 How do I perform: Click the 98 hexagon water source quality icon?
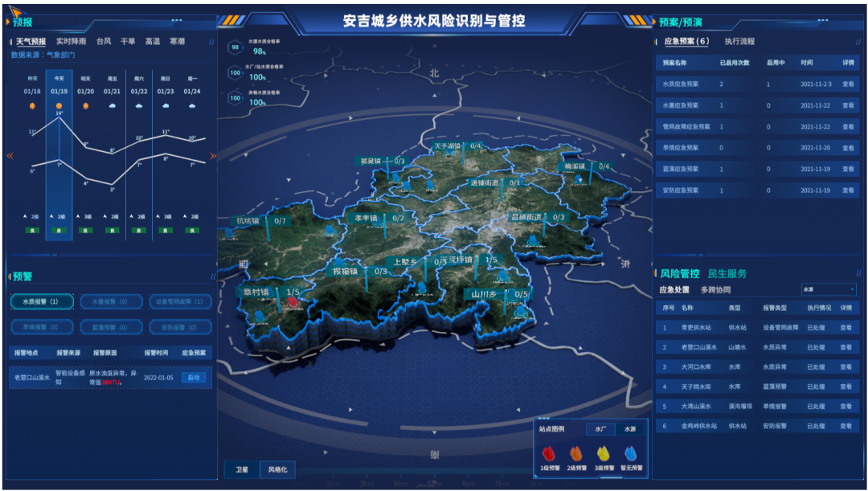click(235, 47)
